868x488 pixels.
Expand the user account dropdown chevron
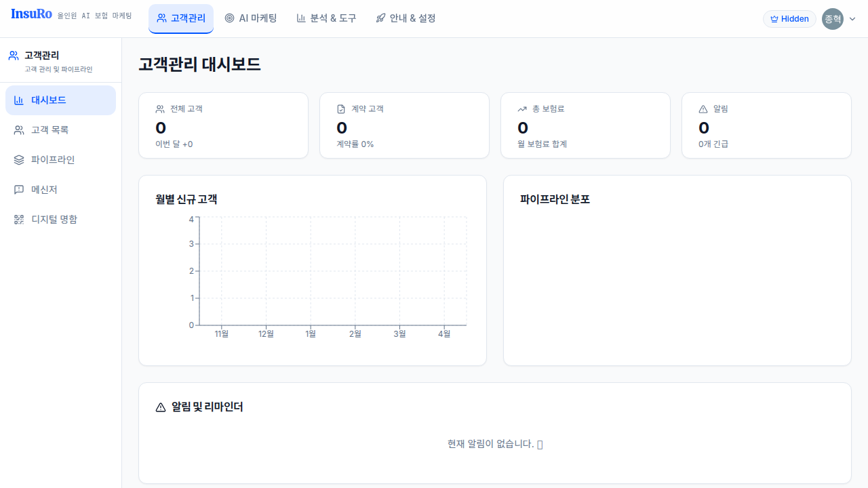click(852, 19)
